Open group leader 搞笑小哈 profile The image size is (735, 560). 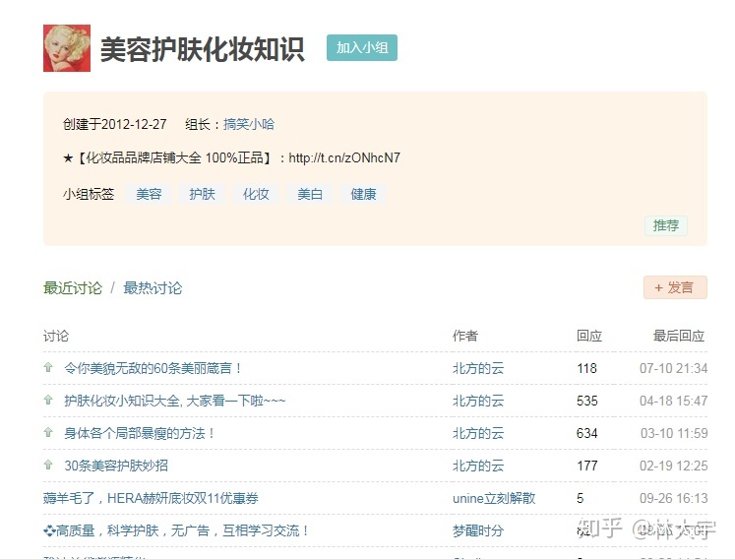(x=249, y=124)
